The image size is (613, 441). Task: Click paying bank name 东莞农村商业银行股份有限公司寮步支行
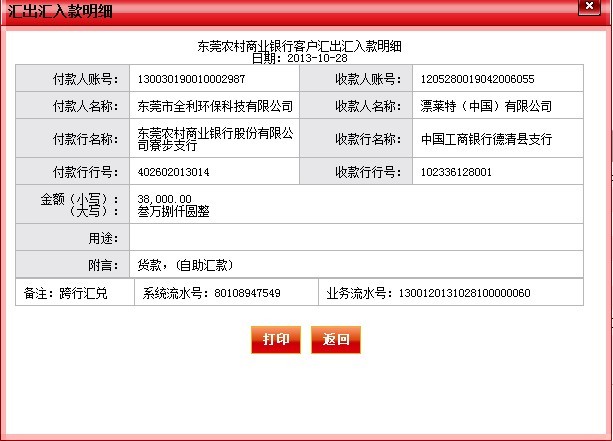click(x=215, y=139)
